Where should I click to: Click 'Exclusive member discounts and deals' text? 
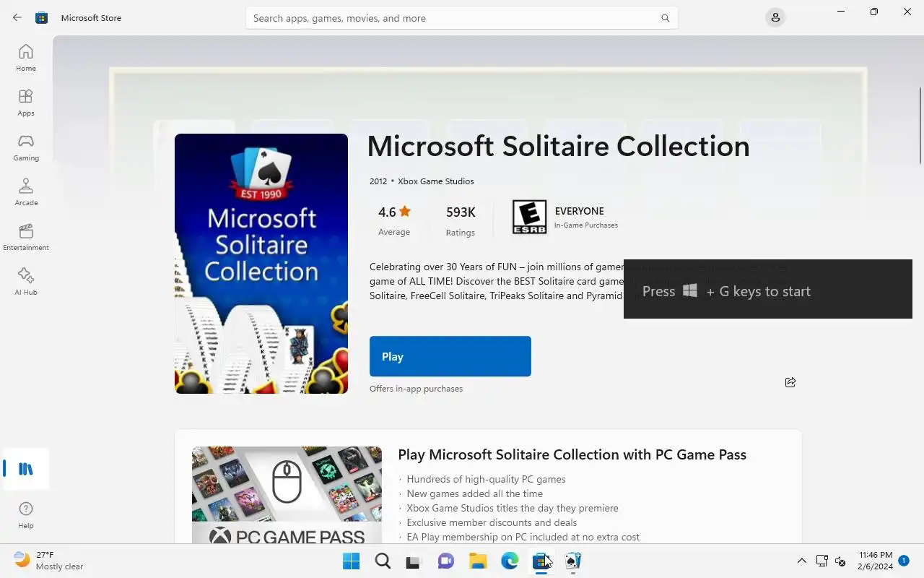[492, 522]
